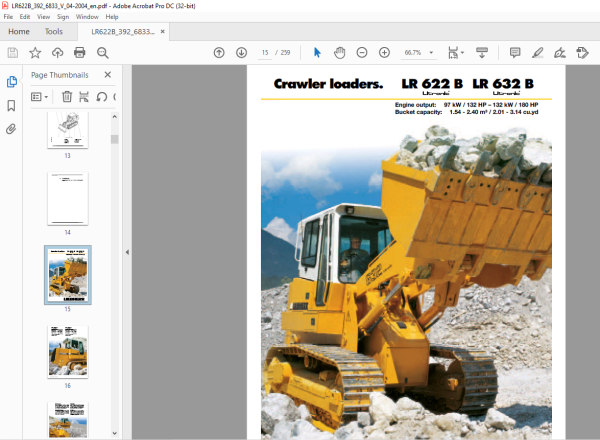Activate the Hand pan tool
Image resolution: width=600 pixels, height=440 pixels.
pos(339,53)
